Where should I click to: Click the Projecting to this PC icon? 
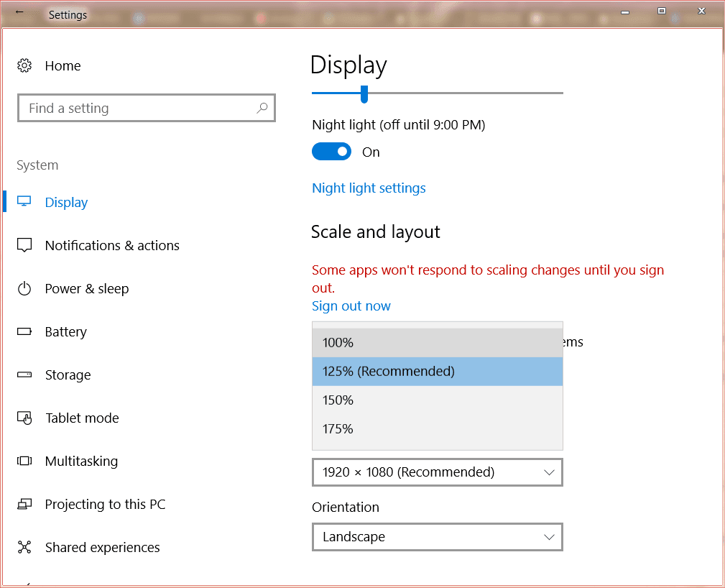24,504
